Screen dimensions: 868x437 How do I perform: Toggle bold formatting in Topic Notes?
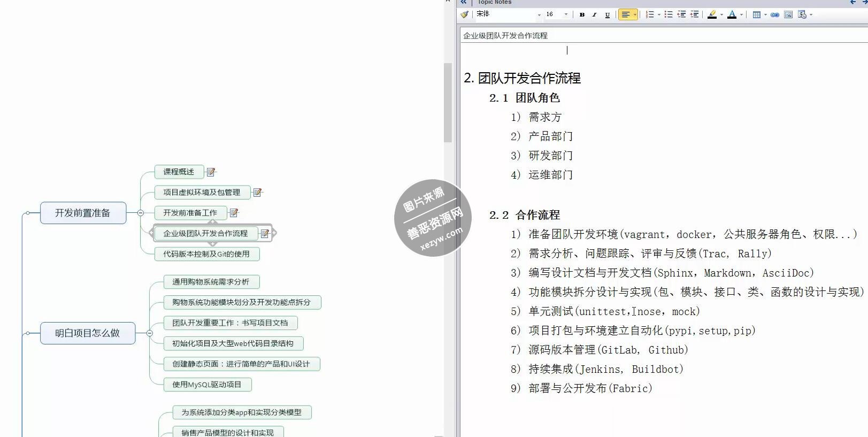[582, 15]
